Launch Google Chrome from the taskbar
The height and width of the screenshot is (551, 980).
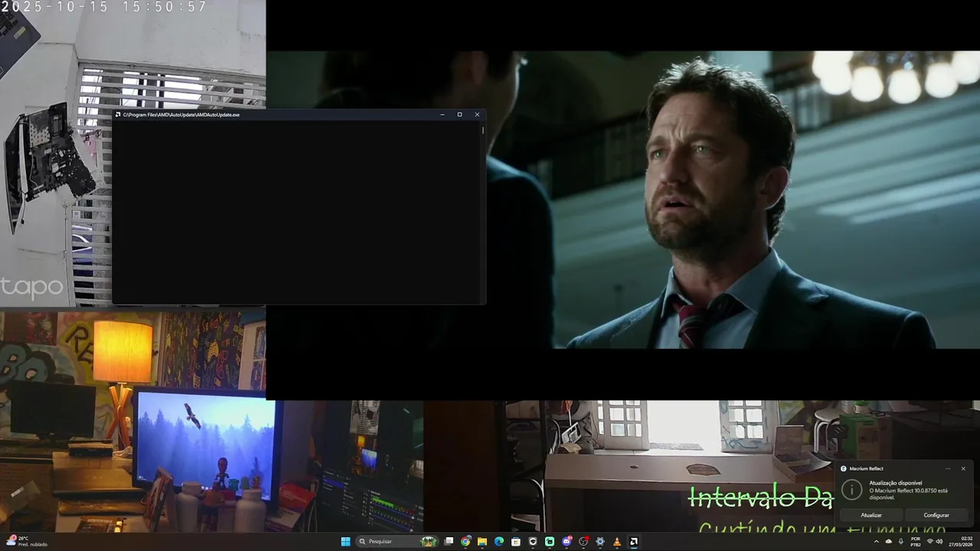pos(465,542)
